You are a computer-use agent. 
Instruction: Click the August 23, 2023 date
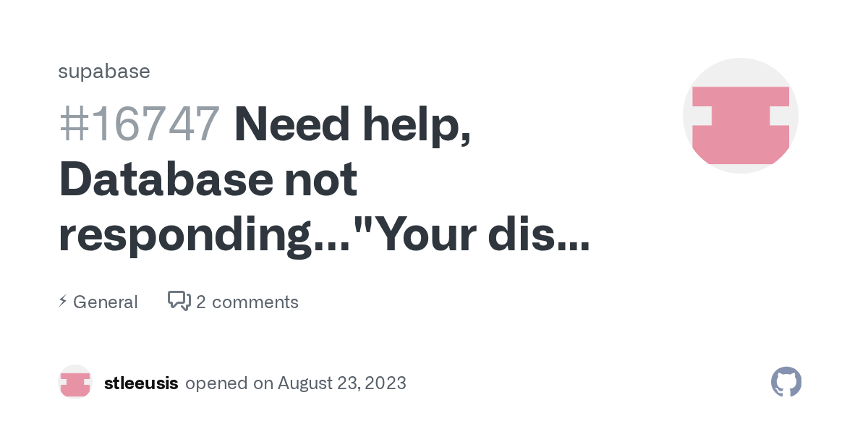341,383
